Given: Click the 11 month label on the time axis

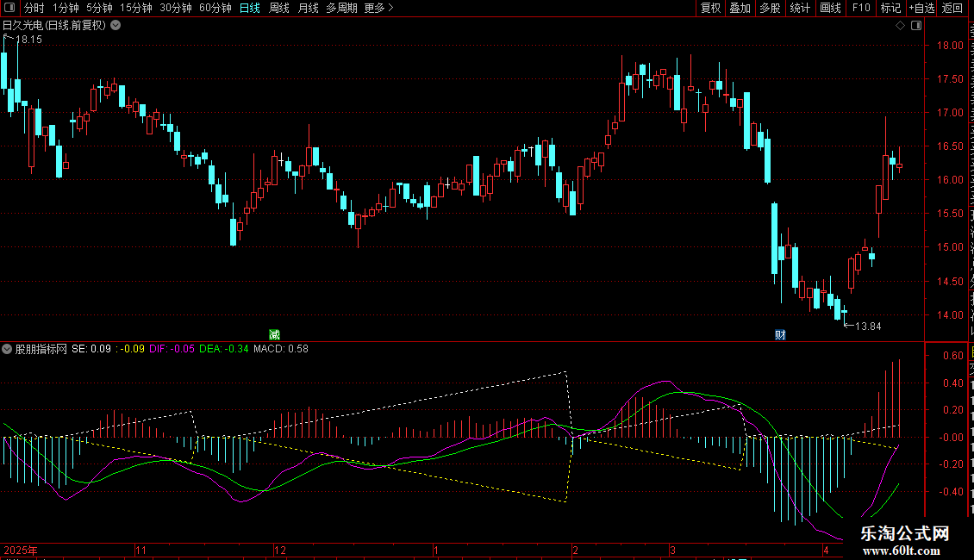Looking at the screenshot, I should [141, 550].
